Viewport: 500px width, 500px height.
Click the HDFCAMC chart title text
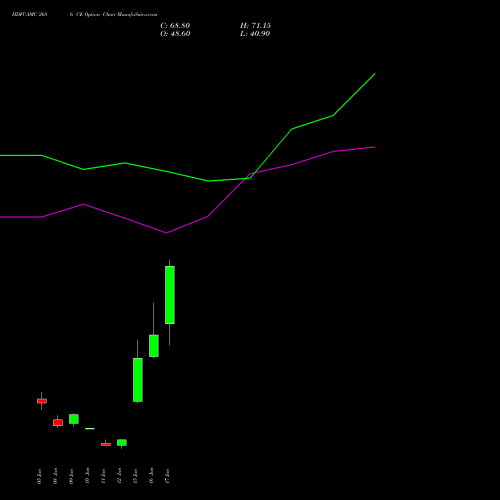tap(84, 15)
